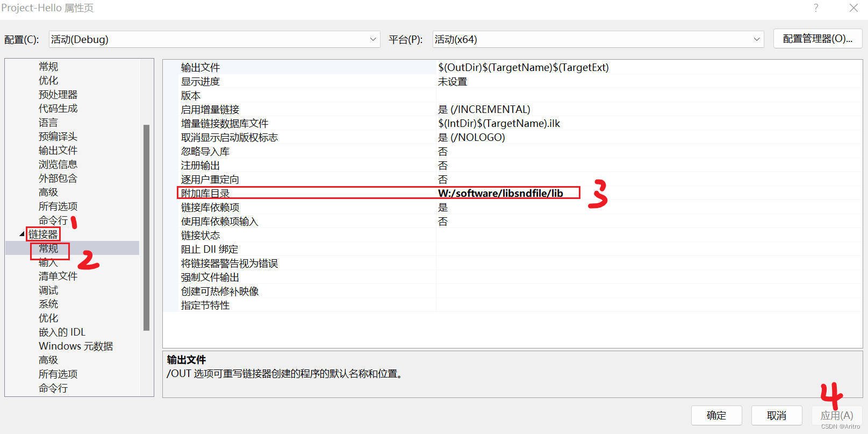Click the 增量链接数据库文件 property
Image resolution: width=868 pixels, height=434 pixels.
[225, 124]
